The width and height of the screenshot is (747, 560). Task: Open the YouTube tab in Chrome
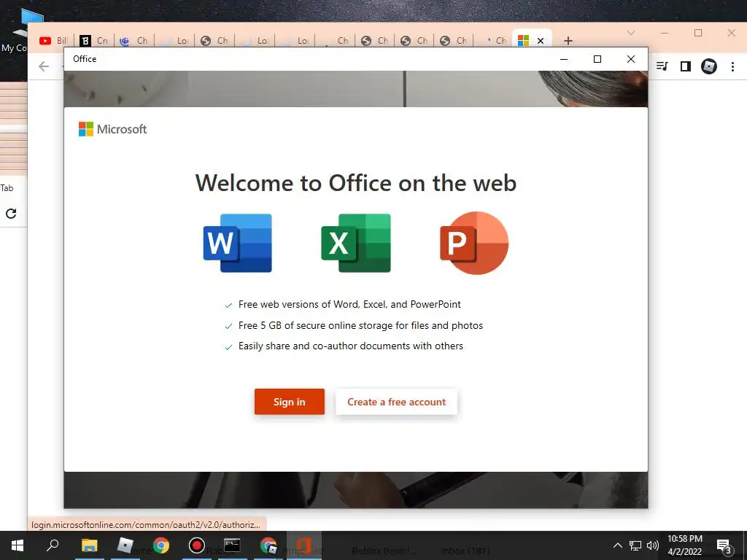(53, 41)
